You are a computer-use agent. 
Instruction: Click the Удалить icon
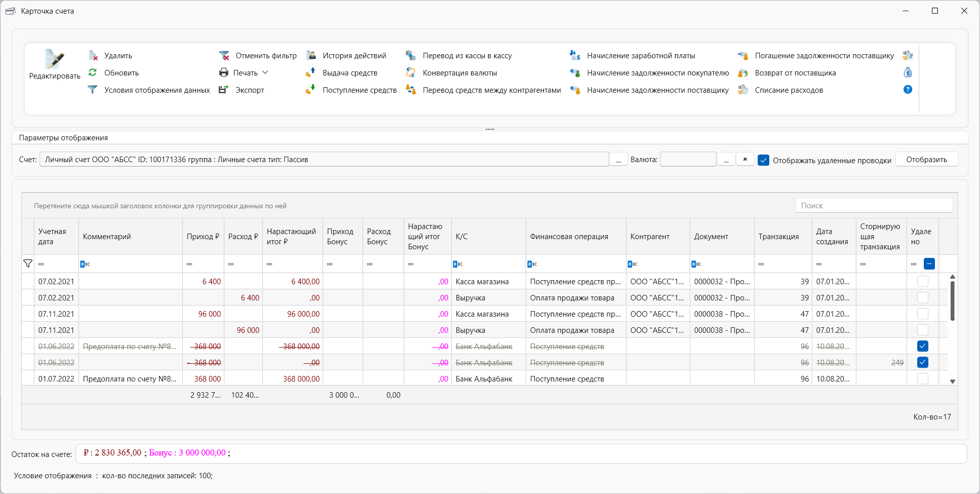click(x=93, y=55)
